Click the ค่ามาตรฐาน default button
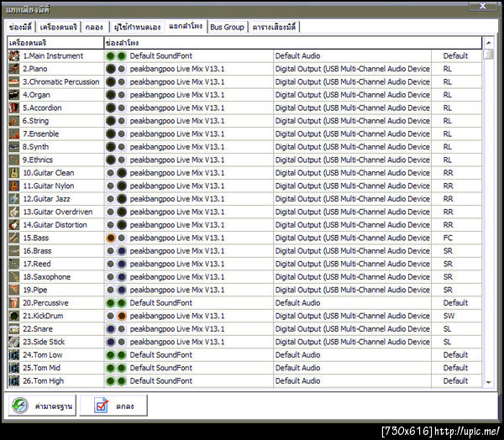Screen dimensions: 504x440 click(42, 406)
